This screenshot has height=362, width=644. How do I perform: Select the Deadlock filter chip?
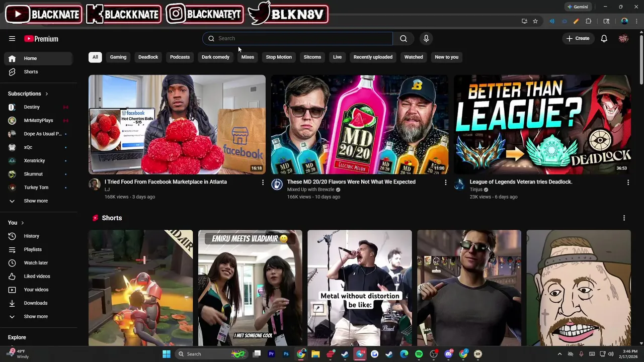pos(148,57)
